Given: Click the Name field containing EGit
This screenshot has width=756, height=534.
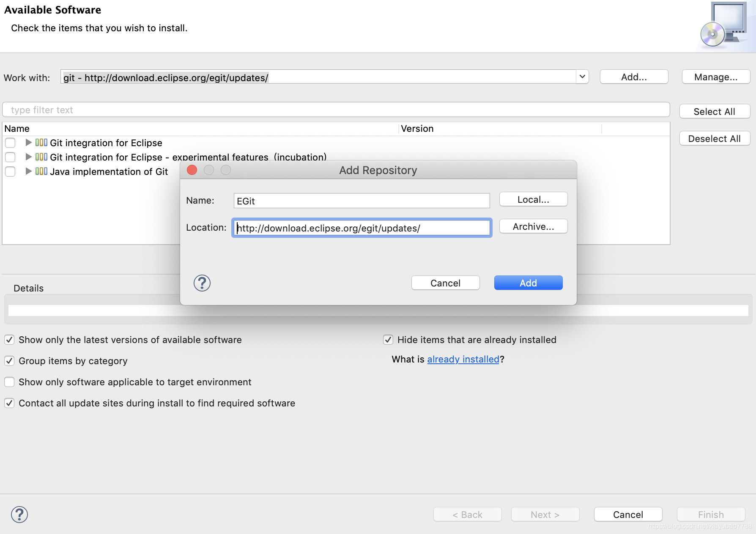Looking at the screenshot, I should coord(362,201).
